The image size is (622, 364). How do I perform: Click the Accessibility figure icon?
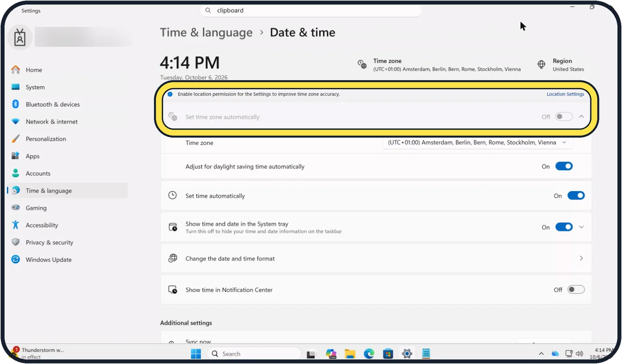click(x=16, y=225)
